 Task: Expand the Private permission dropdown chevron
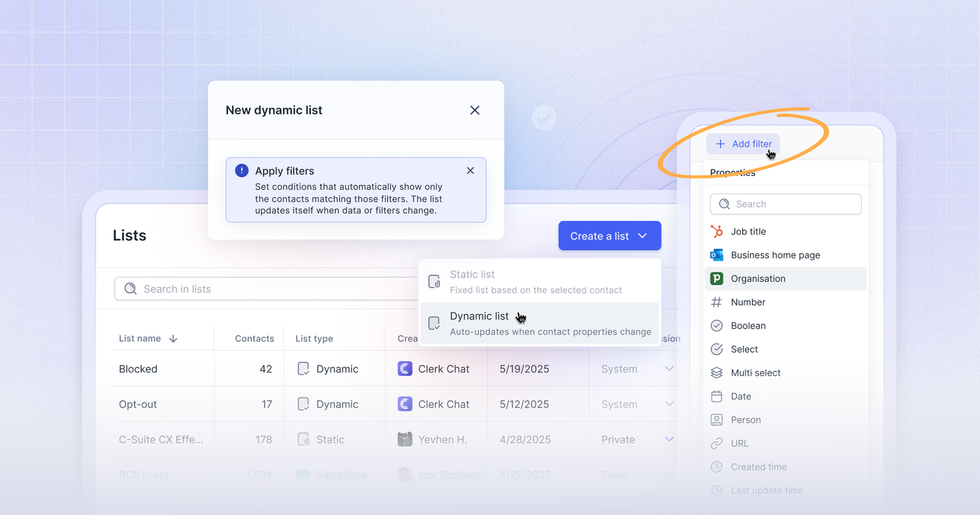(x=669, y=439)
